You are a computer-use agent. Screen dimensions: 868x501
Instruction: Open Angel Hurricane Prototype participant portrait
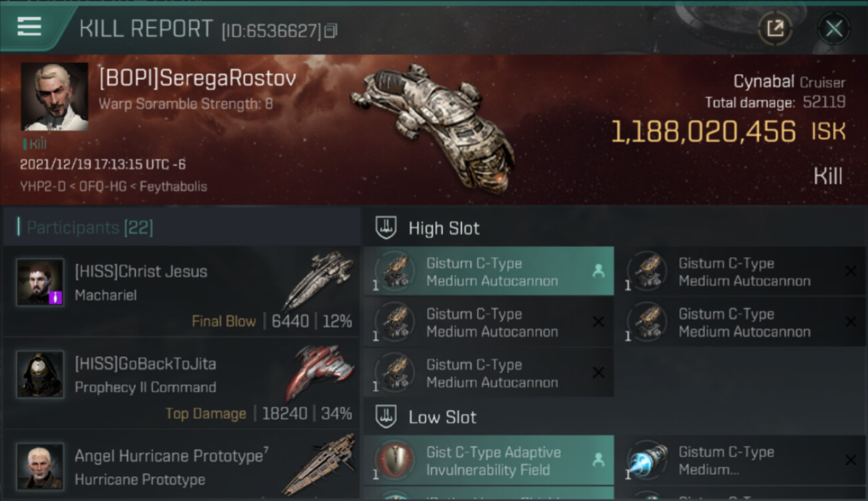click(x=40, y=466)
